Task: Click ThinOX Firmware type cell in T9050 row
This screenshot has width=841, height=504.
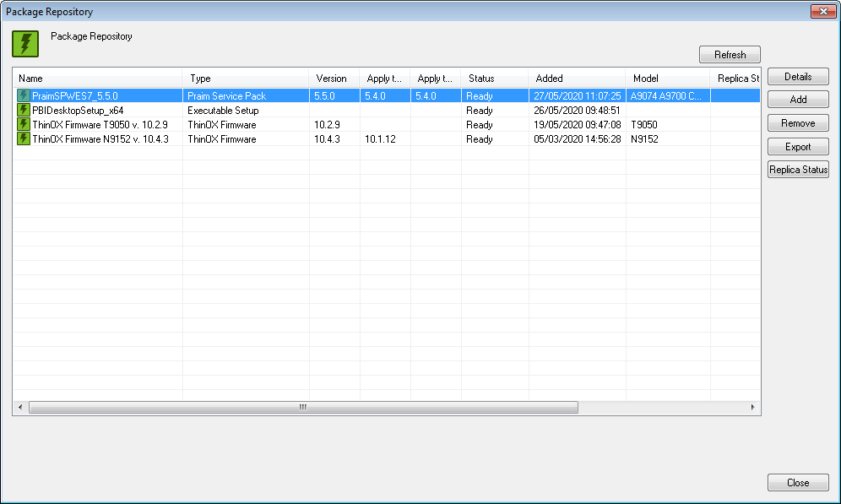Action: 222,125
